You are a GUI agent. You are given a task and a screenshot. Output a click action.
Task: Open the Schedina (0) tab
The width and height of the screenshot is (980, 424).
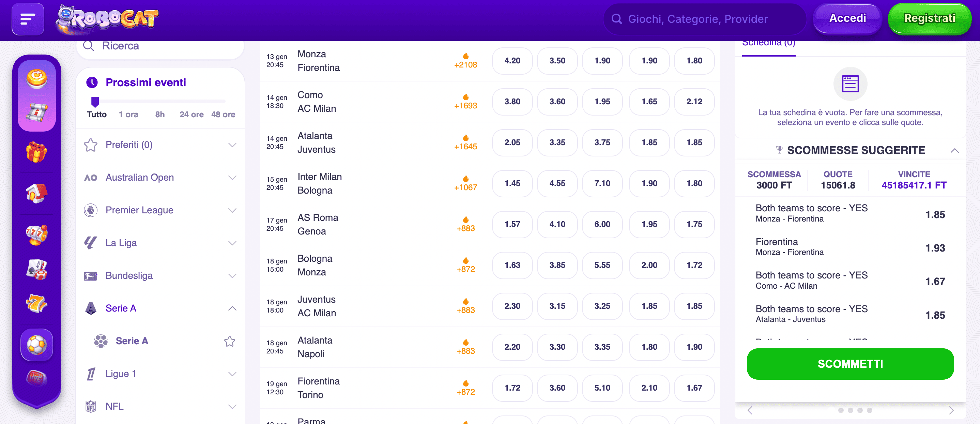(x=768, y=44)
